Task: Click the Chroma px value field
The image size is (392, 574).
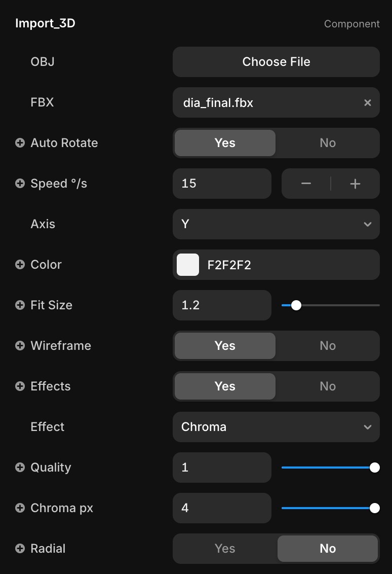Action: (x=222, y=508)
